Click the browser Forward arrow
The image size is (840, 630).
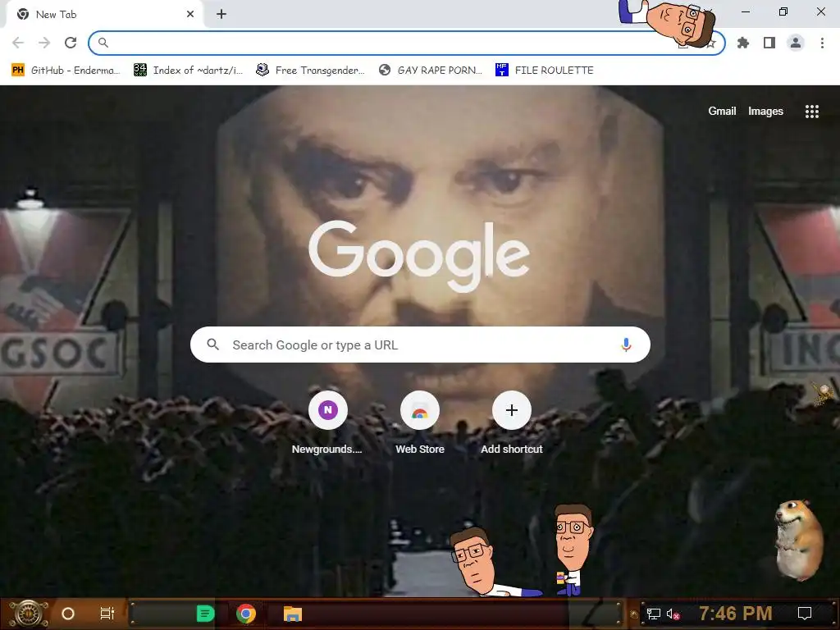44,43
